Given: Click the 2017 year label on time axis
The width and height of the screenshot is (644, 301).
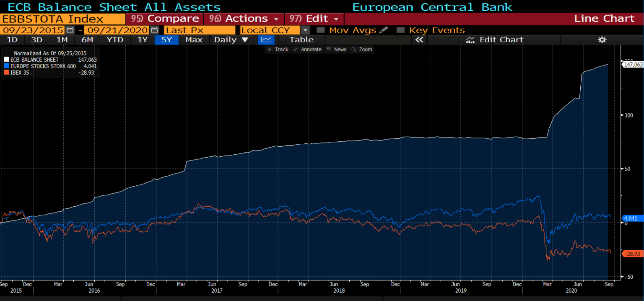Looking at the screenshot, I should click(x=217, y=291).
